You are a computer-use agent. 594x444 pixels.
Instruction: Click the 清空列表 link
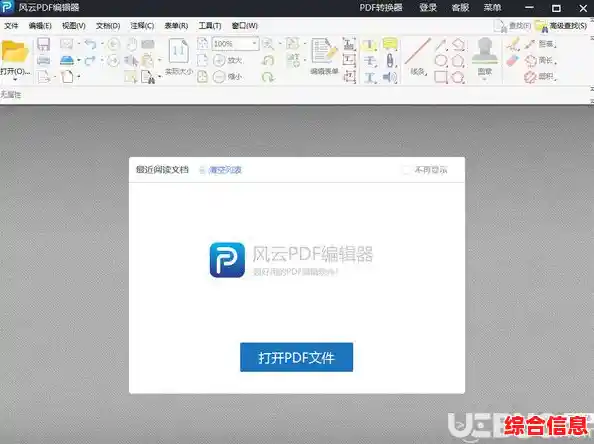(x=225, y=170)
